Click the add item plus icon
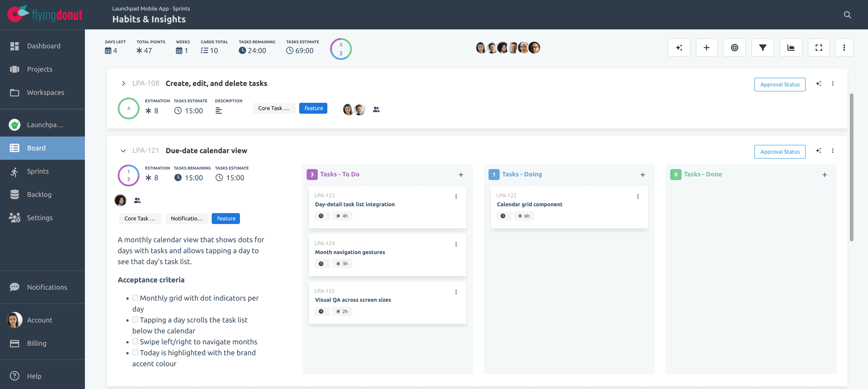 point(707,48)
